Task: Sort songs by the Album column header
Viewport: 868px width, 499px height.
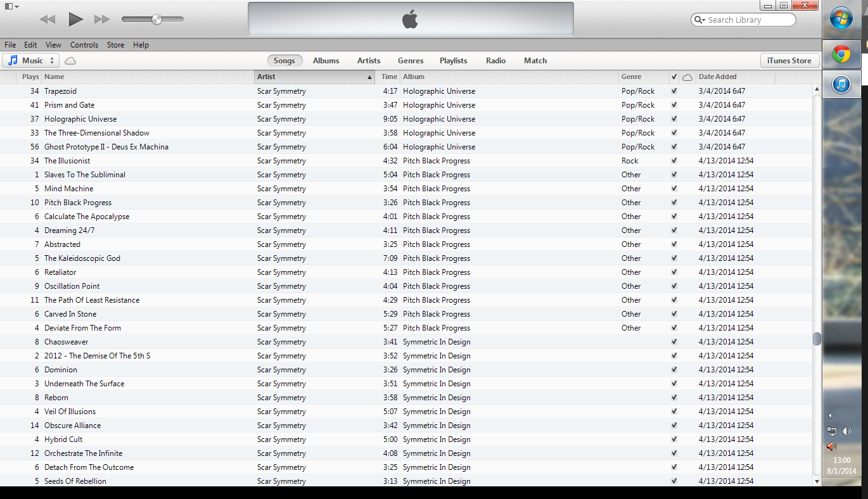Action: (x=509, y=77)
